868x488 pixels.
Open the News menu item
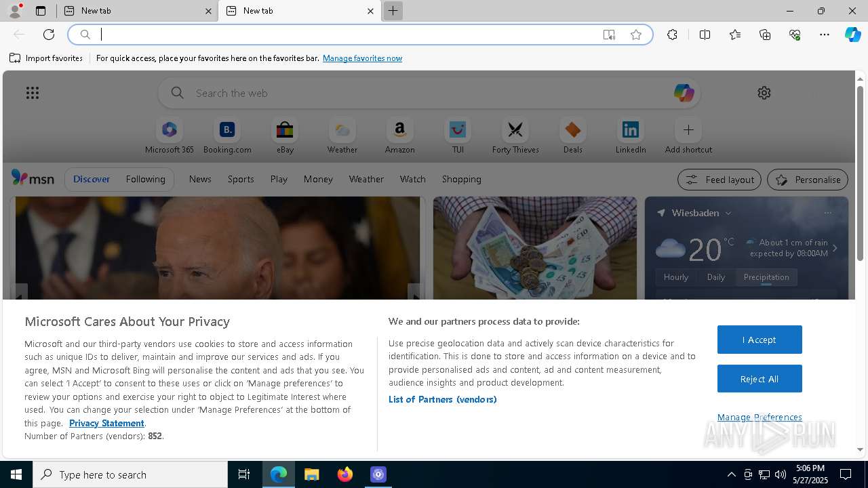200,179
